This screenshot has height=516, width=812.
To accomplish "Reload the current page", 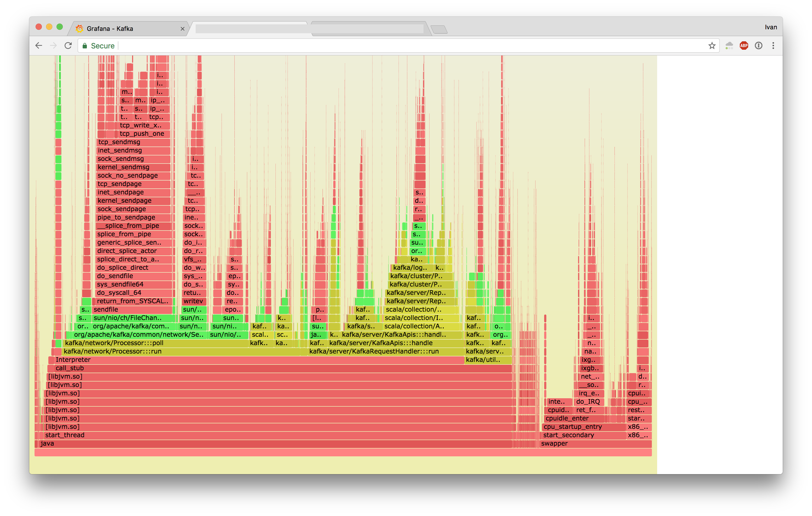I will tap(68, 46).
